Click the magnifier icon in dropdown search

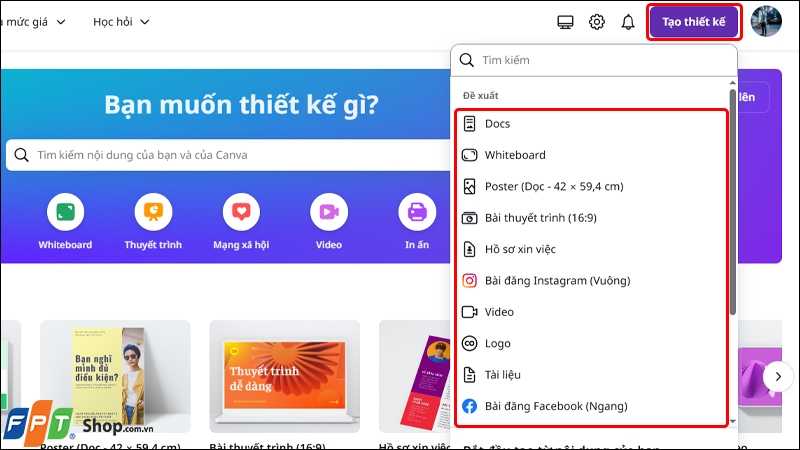466,60
